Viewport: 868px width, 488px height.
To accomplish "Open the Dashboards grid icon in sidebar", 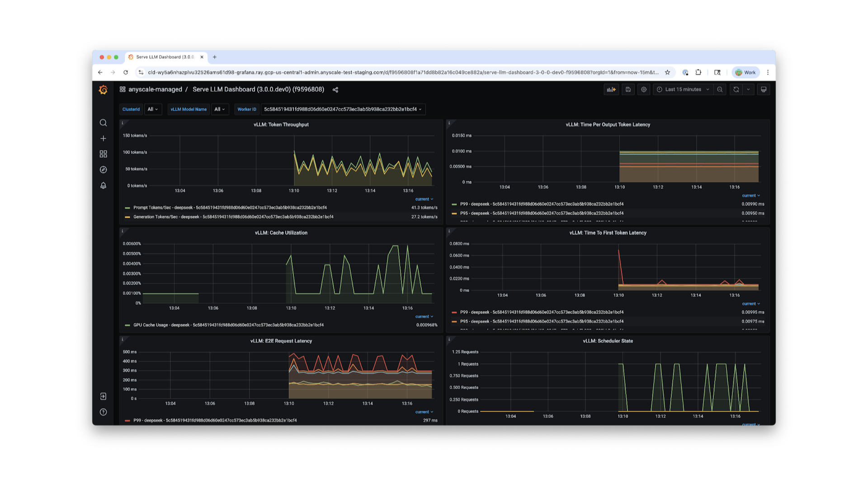I will tap(103, 154).
